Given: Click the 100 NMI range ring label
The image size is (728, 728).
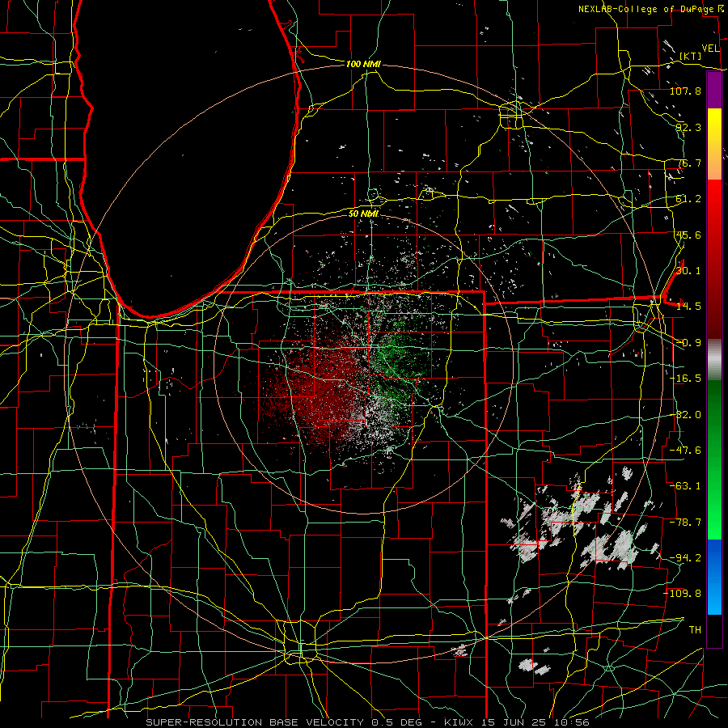Looking at the screenshot, I should [x=363, y=64].
